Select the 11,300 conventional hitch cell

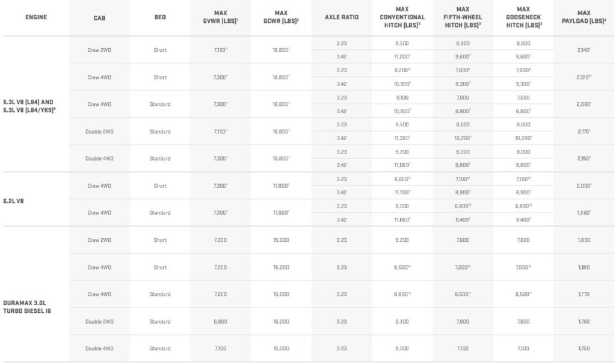click(x=402, y=138)
